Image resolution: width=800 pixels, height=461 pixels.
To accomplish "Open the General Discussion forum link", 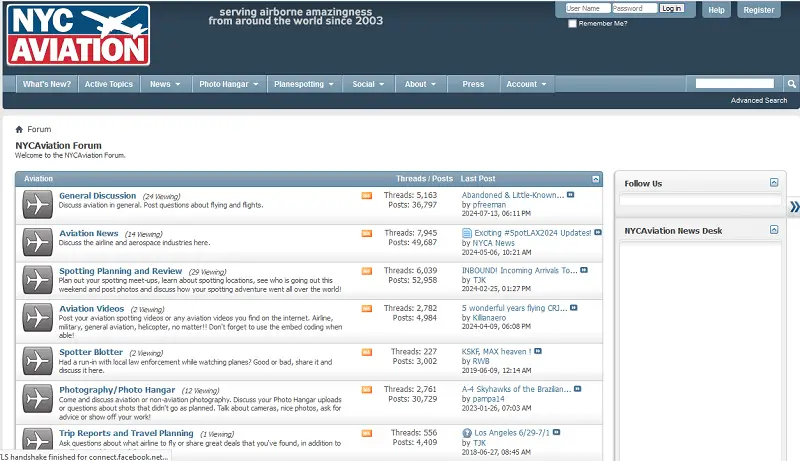I will pos(97,196).
